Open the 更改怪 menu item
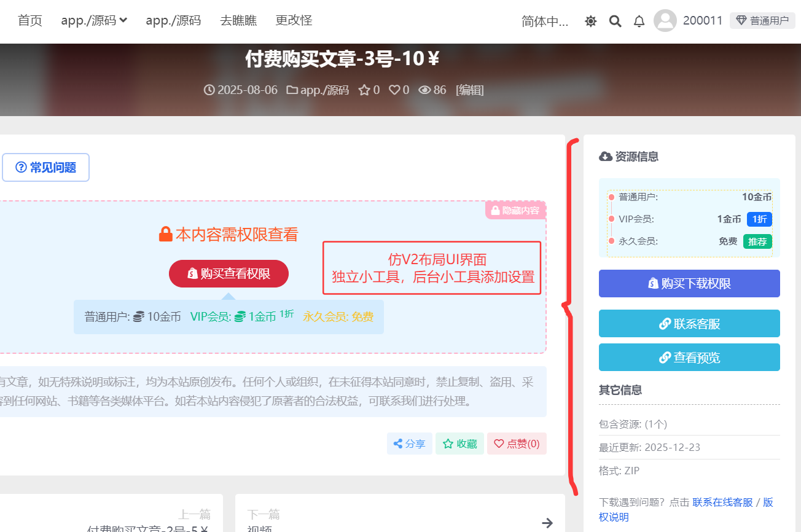 pyautogui.click(x=294, y=20)
